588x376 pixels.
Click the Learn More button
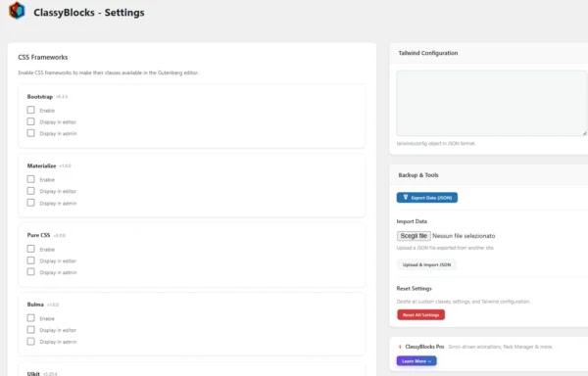point(416,361)
